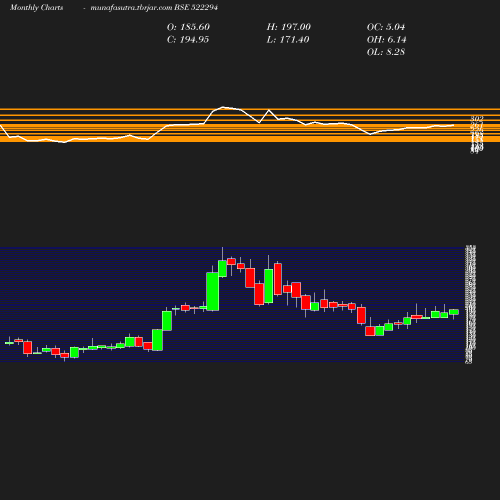Click the high value 'H: 197.00'

coord(289,27)
